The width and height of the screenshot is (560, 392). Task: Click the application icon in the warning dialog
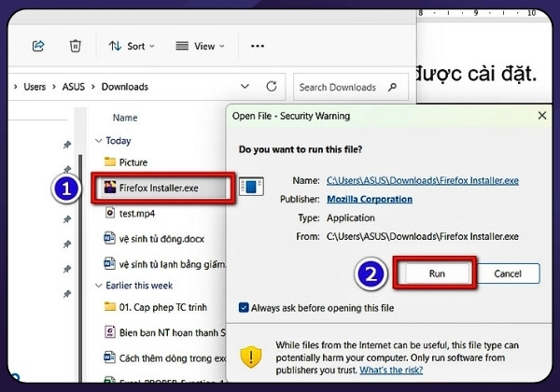click(251, 187)
